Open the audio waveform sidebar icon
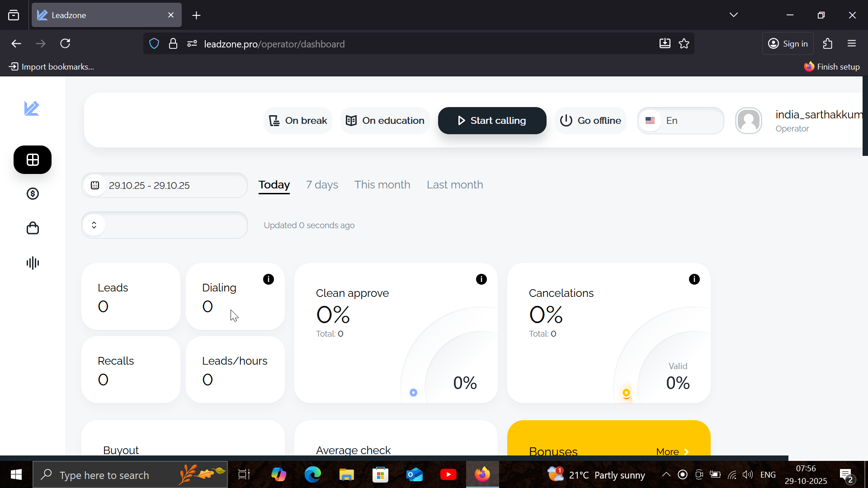This screenshot has height=488, width=868. pyautogui.click(x=33, y=263)
